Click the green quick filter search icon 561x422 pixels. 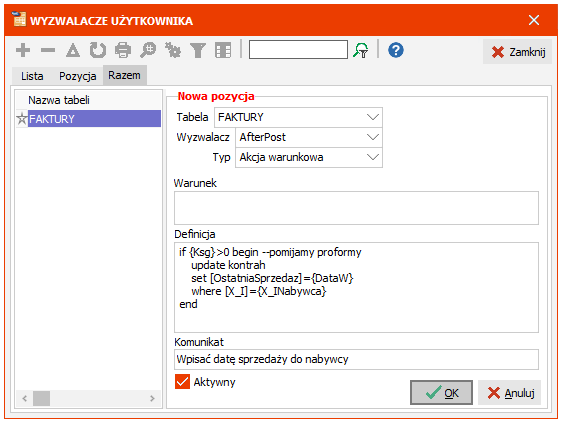pos(361,50)
